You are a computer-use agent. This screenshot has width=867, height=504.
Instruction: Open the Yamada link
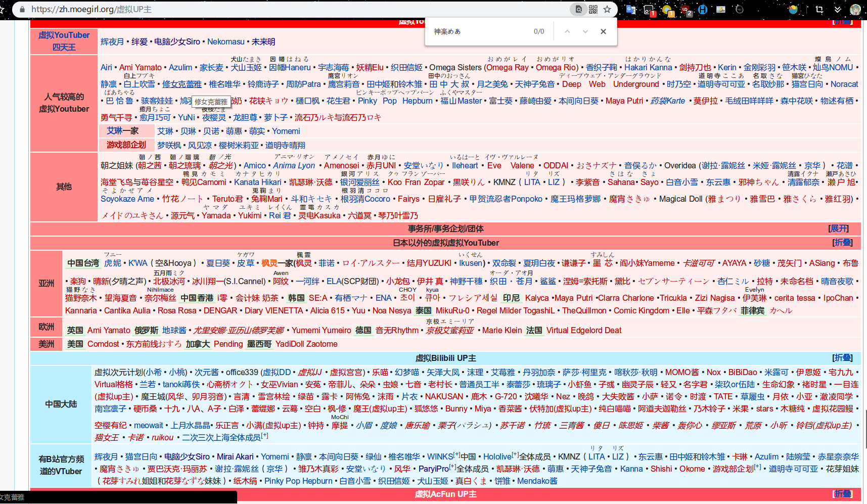click(x=216, y=215)
